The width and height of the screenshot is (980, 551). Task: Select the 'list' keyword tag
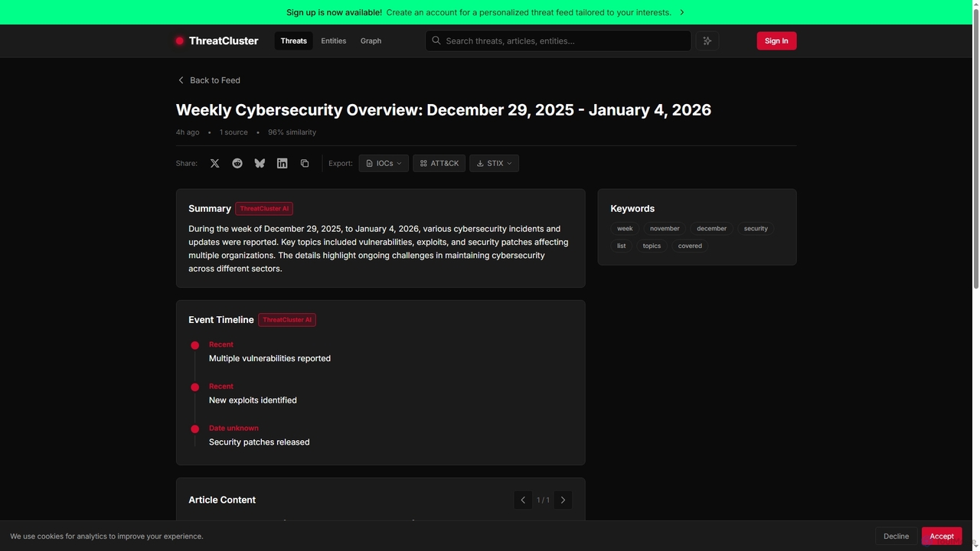pos(621,246)
